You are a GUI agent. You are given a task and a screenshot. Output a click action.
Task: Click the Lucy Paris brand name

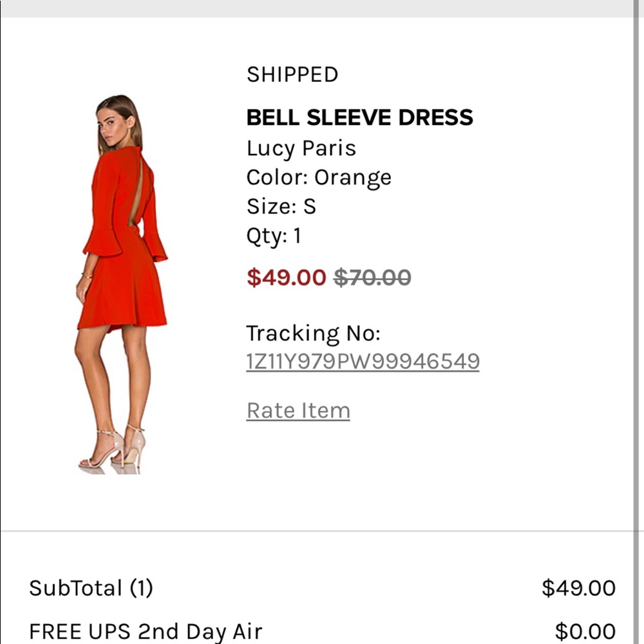[301, 148]
